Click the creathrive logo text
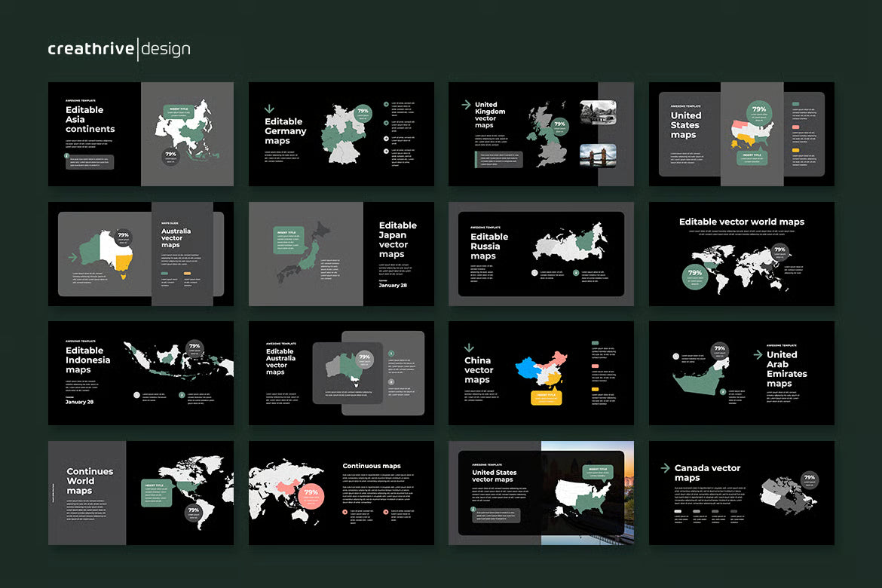 [x=91, y=49]
